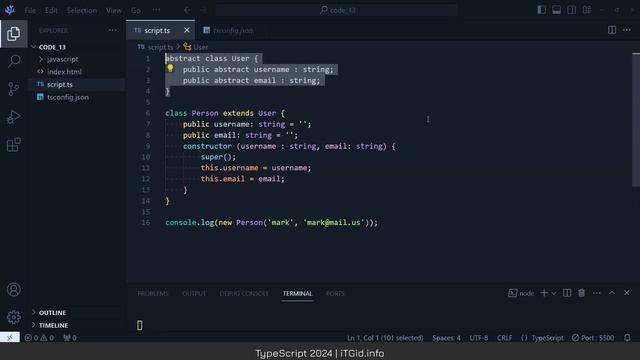Click the command center search box code_13
This screenshot has height=360, width=640.
pyautogui.click(x=337, y=10)
